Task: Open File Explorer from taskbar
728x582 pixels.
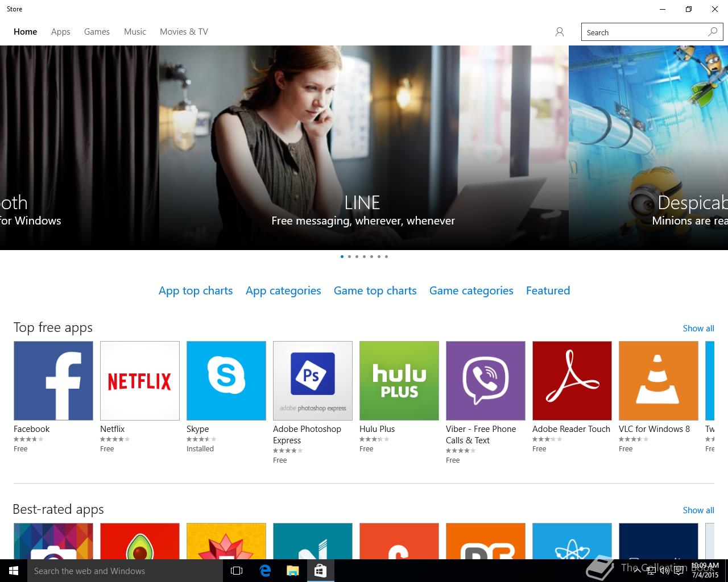Action: click(x=292, y=571)
